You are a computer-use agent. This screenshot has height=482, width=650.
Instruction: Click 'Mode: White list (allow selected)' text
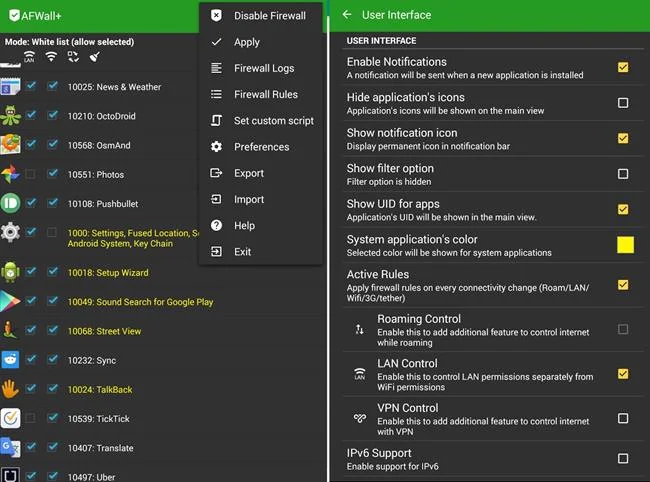pyautogui.click(x=69, y=42)
